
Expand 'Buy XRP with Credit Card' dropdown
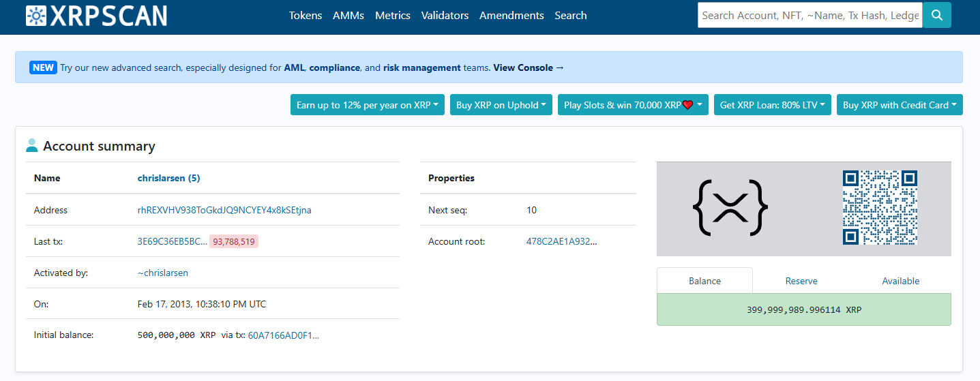tap(900, 105)
